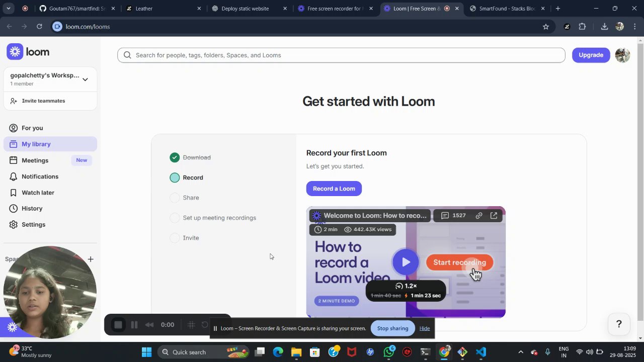Select the Record checklist step
644x362 pixels.
[x=187, y=177]
